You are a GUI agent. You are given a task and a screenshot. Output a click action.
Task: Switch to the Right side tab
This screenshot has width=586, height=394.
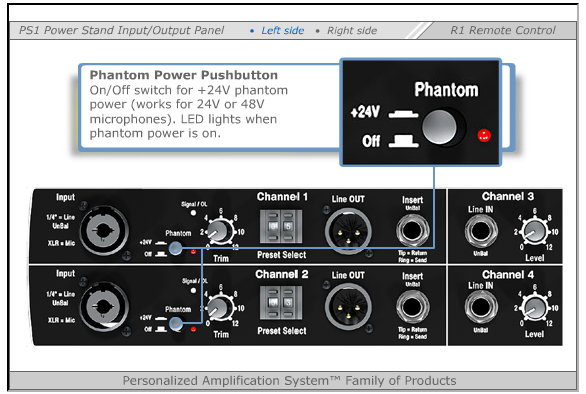tap(352, 31)
